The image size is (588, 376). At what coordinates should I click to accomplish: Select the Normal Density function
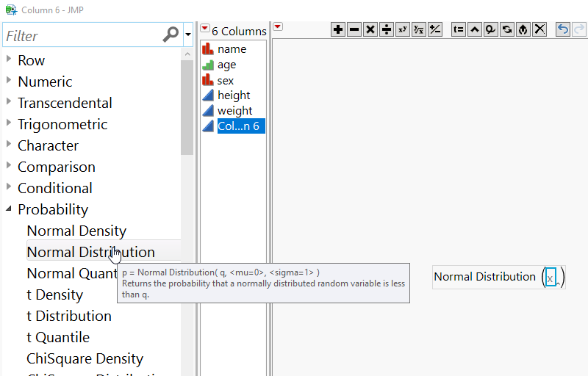tap(76, 231)
